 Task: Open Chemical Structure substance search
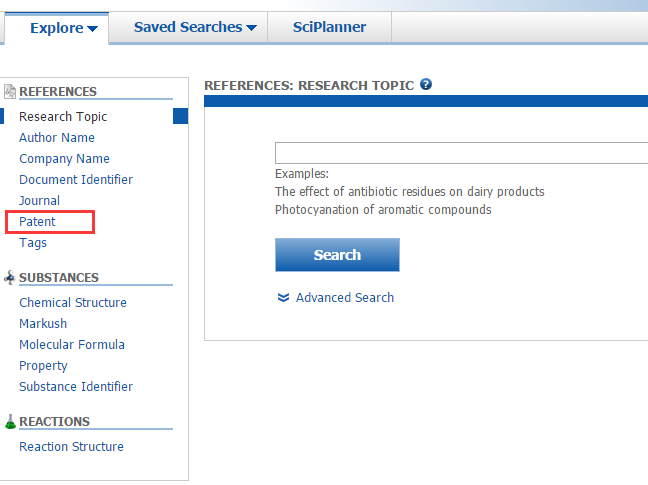pyautogui.click(x=73, y=303)
